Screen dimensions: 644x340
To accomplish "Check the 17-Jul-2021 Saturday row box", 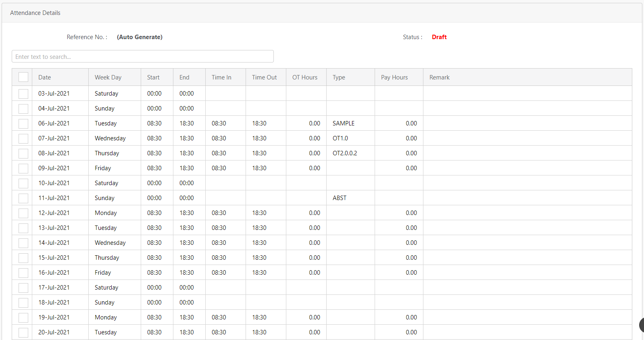I will click(x=23, y=288).
